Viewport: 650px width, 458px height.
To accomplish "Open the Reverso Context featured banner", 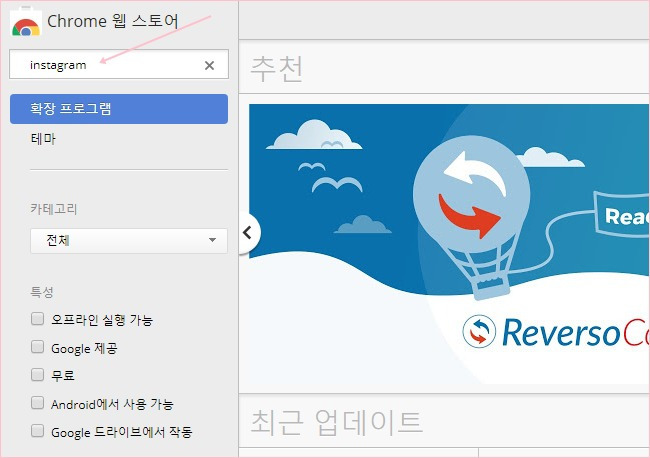I will (449, 244).
